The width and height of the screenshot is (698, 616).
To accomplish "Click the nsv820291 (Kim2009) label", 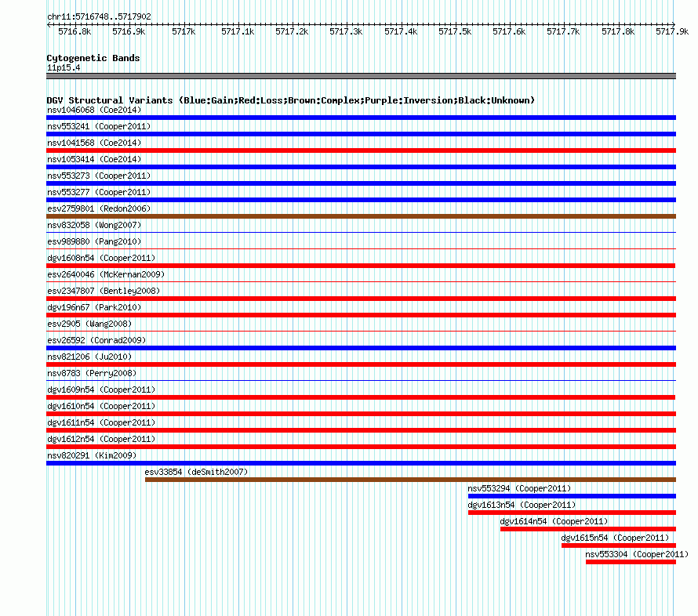I will pos(92,455).
